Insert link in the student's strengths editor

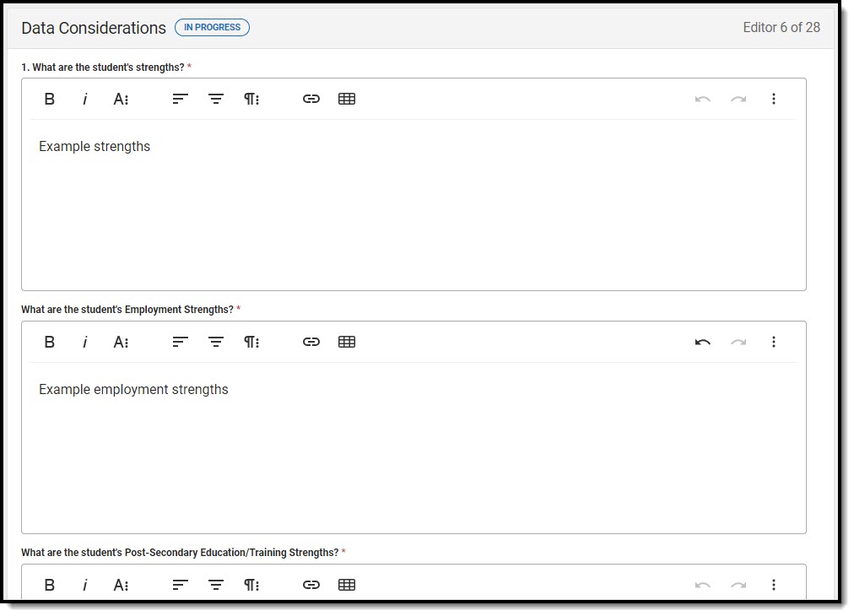coord(311,99)
